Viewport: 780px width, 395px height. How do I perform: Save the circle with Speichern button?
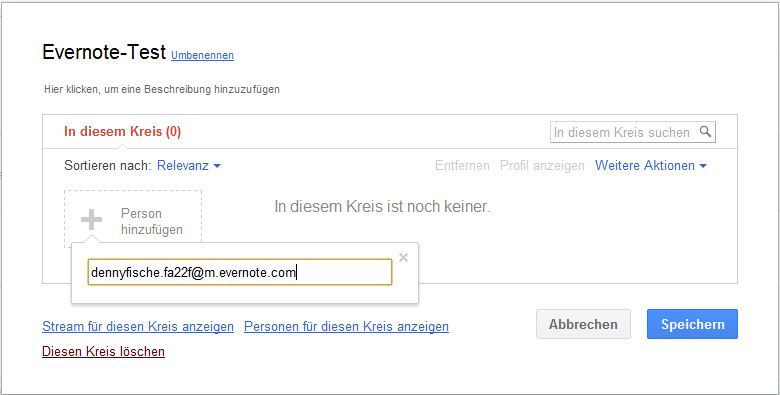coord(692,324)
